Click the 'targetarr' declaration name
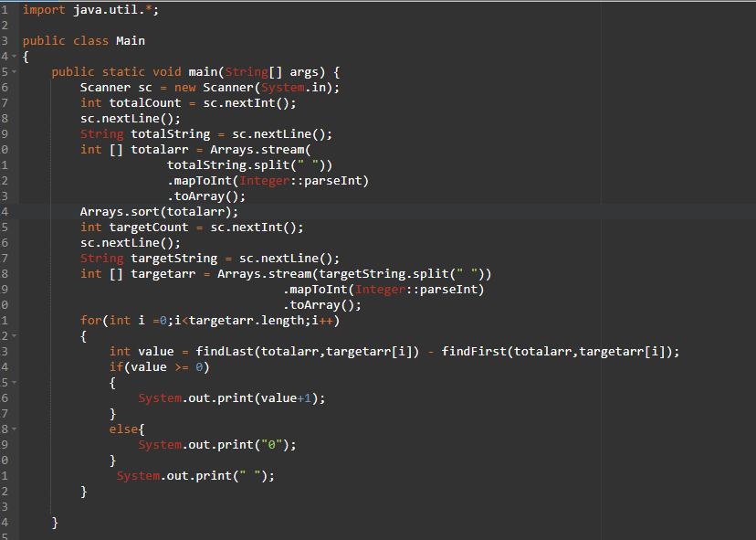 point(163,273)
